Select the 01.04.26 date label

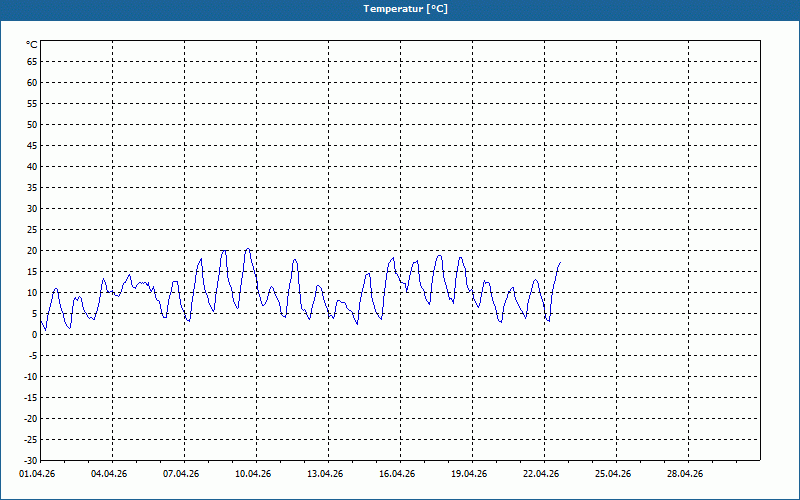coord(37,474)
